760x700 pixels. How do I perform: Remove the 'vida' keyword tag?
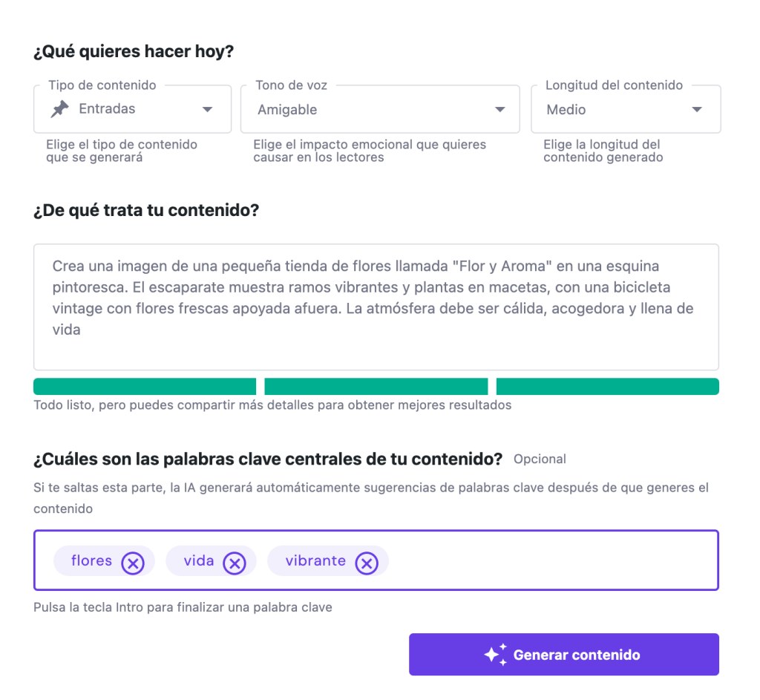(235, 563)
